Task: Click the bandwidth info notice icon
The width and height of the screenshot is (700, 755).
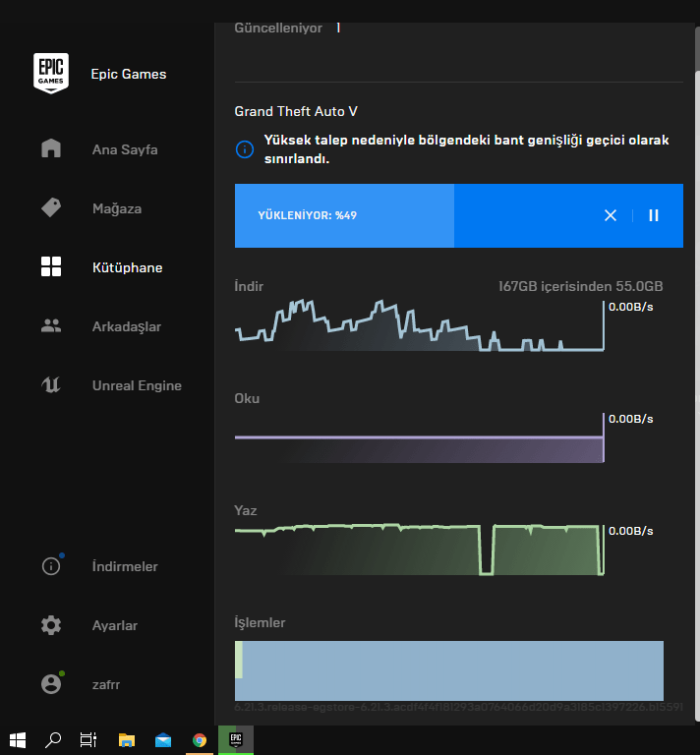Action: 245,149
